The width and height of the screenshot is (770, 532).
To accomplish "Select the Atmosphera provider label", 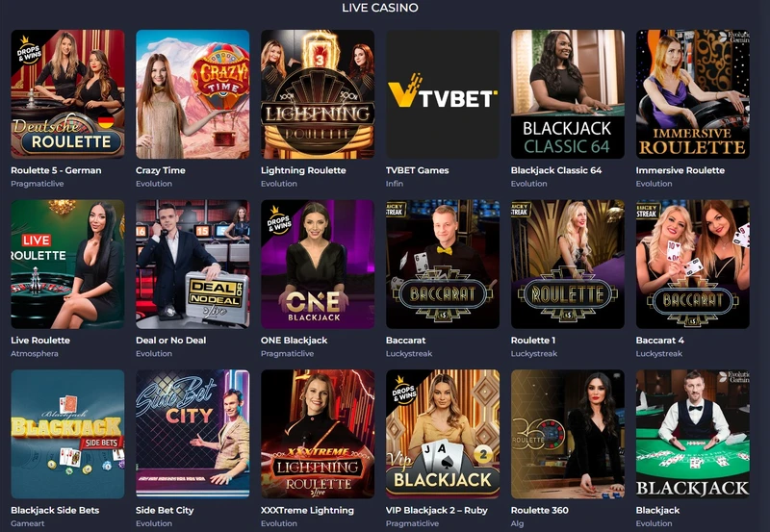I will 35,353.
